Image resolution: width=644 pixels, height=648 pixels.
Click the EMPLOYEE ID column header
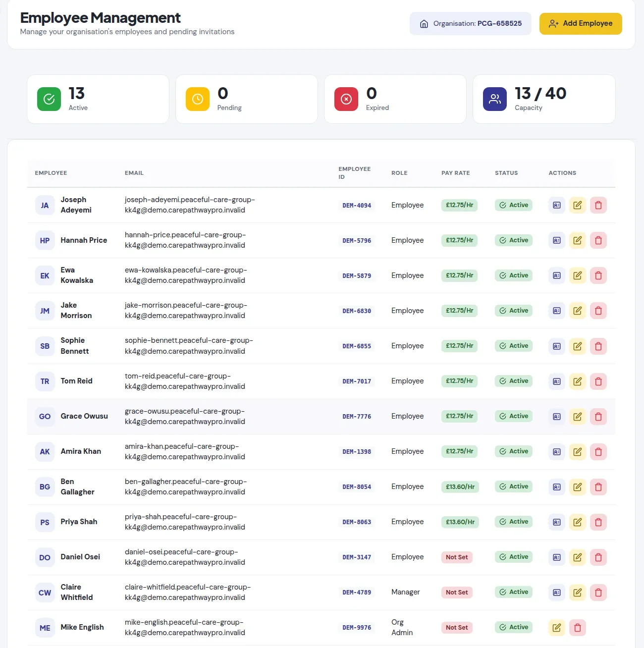point(354,173)
